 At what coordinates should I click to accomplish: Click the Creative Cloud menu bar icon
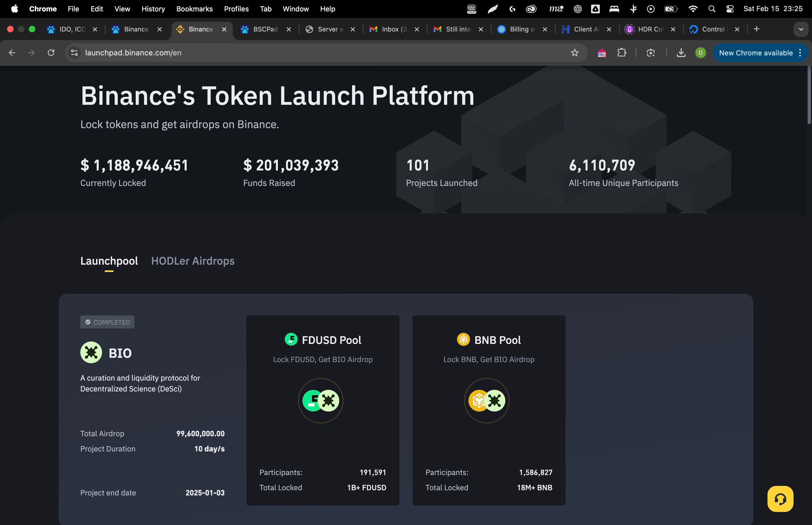(531, 9)
